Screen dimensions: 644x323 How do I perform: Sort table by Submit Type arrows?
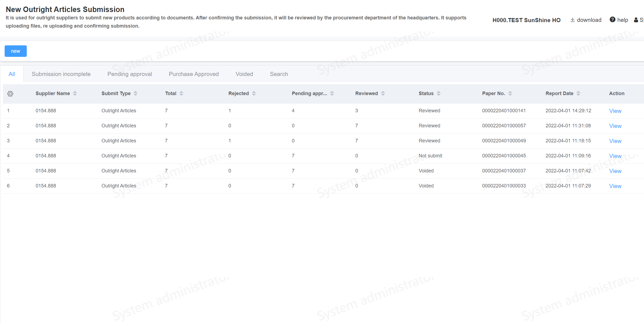click(x=135, y=93)
